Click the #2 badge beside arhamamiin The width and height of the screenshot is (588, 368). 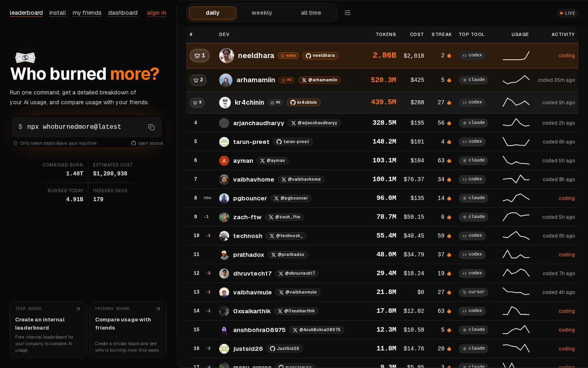click(x=287, y=80)
